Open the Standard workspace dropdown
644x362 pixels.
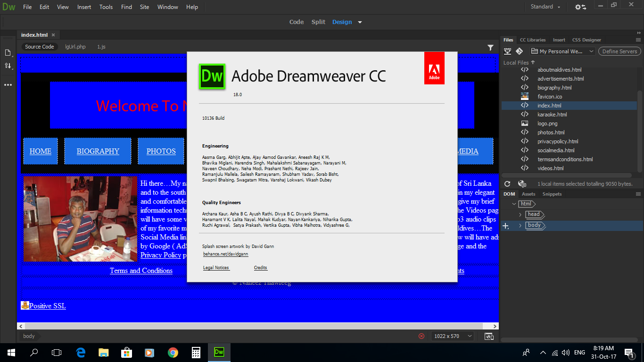(545, 7)
